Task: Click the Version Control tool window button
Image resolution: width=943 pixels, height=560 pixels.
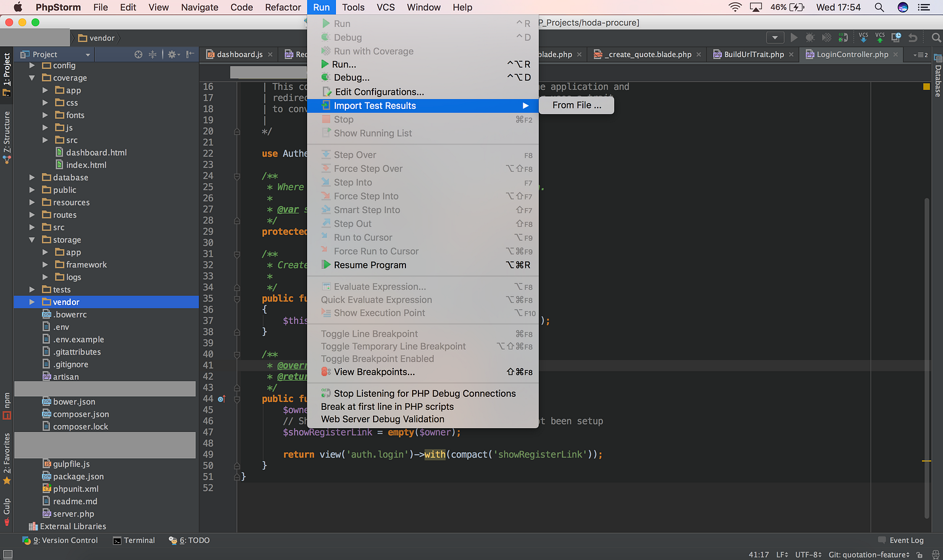Action: tap(60, 541)
